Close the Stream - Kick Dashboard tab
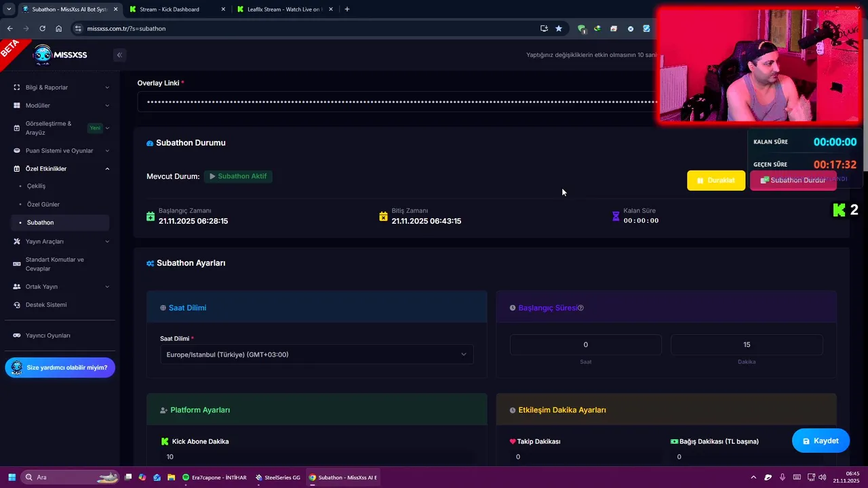Viewport: 868px width, 488px height. point(223,9)
